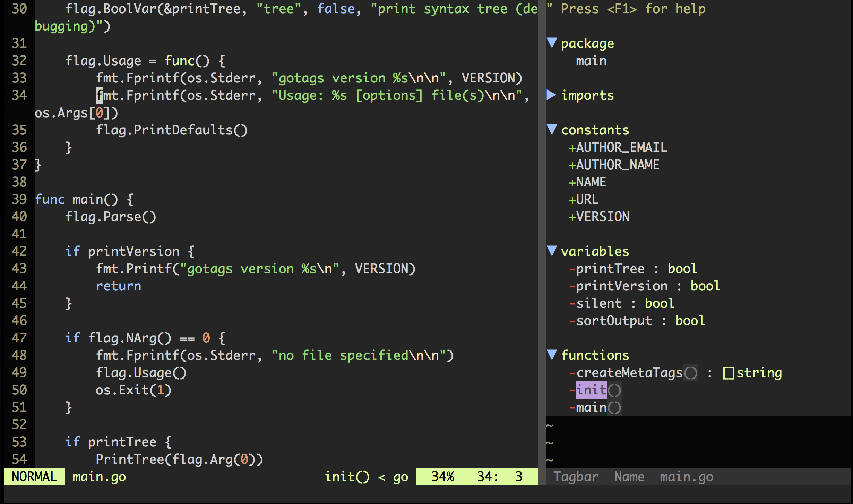
Task: Collapse the variables fold arrow
Action: click(x=552, y=251)
